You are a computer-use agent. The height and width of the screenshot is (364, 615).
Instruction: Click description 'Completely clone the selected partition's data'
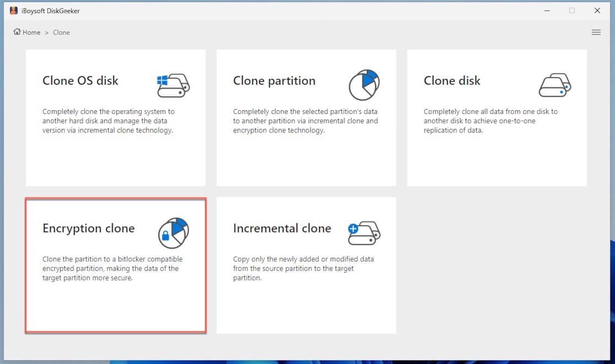click(305, 112)
